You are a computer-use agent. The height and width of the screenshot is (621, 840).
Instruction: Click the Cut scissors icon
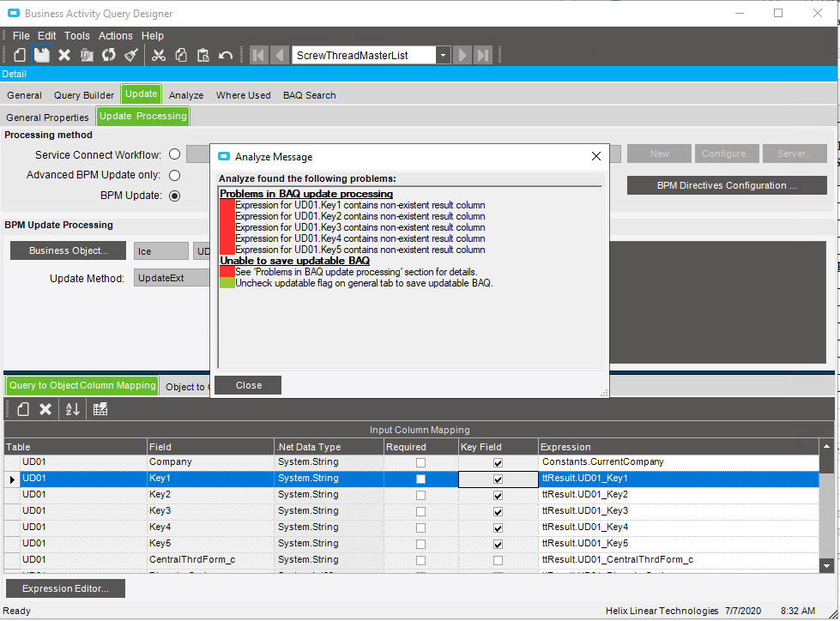click(x=159, y=55)
